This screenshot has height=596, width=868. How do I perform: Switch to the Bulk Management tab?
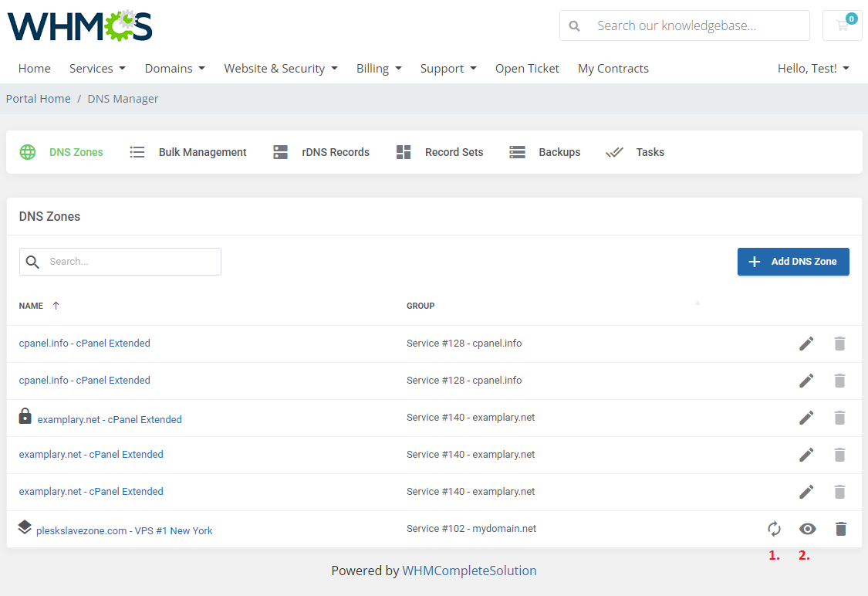click(188, 152)
